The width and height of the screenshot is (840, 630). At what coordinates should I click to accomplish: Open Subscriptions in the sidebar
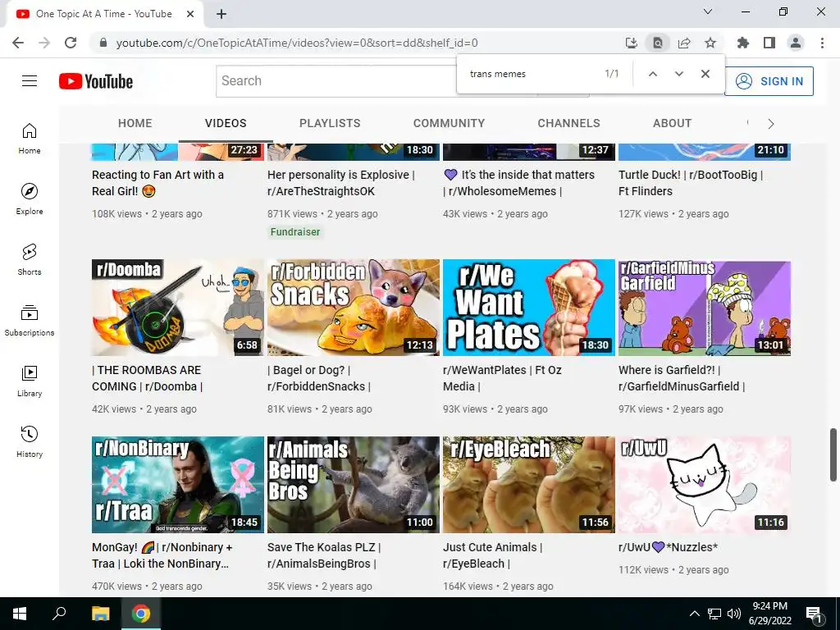[30, 321]
